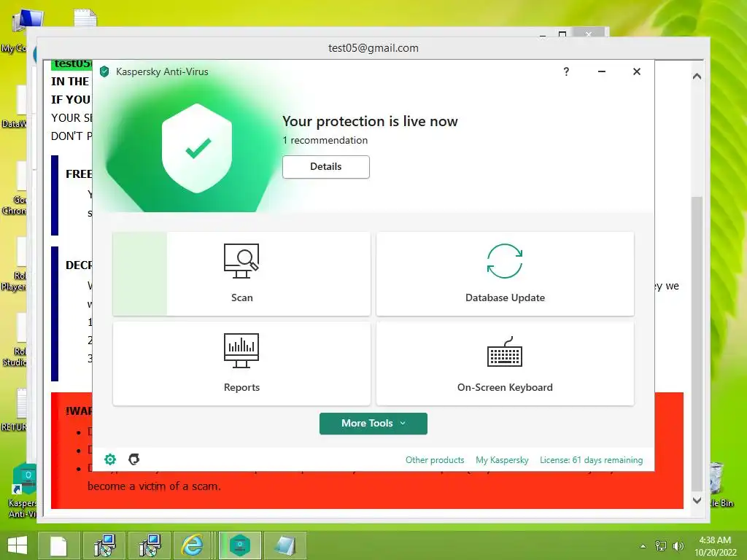Viewport: 747px width, 560px height.
Task: Open the Scan tile in Kaspersky
Action: 241,274
